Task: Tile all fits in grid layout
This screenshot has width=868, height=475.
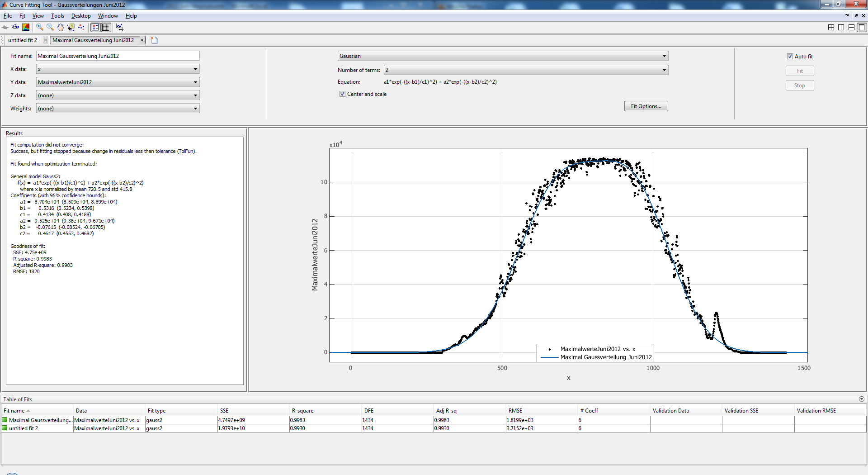Action: pos(831,27)
